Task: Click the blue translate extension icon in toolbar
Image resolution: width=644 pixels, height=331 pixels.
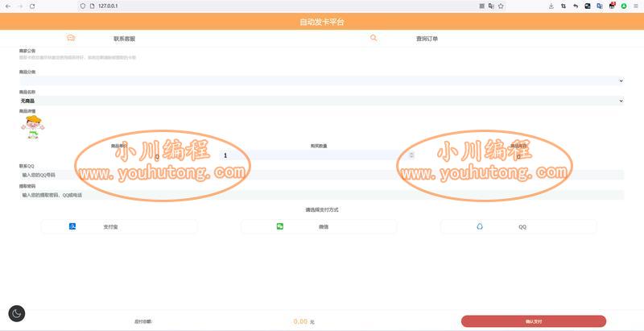Action: pyautogui.click(x=600, y=6)
